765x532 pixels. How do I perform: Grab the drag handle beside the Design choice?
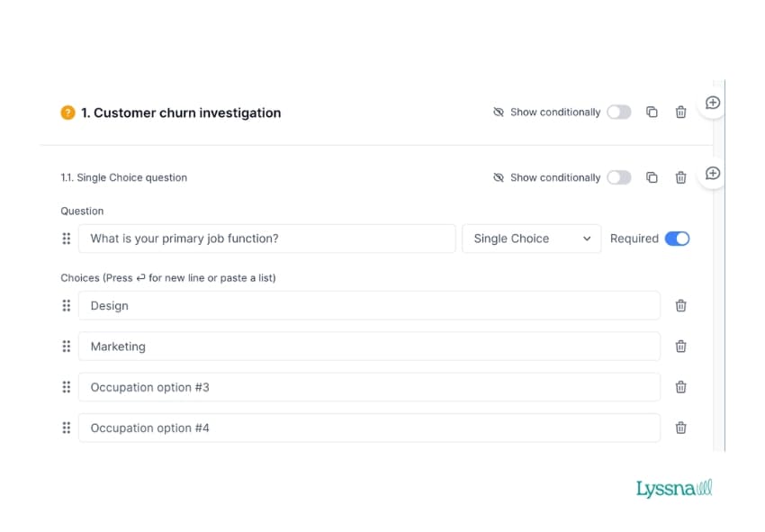click(x=66, y=305)
